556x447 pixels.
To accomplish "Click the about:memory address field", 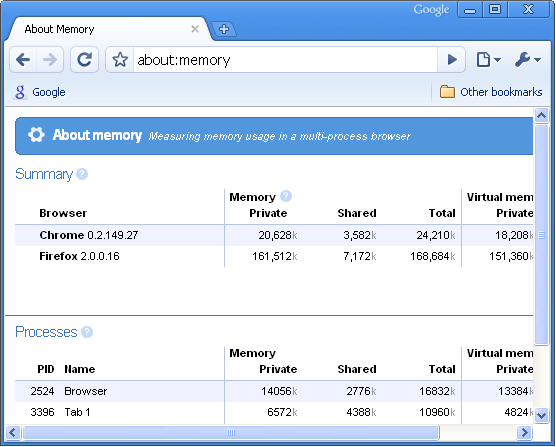I will tap(285, 60).
